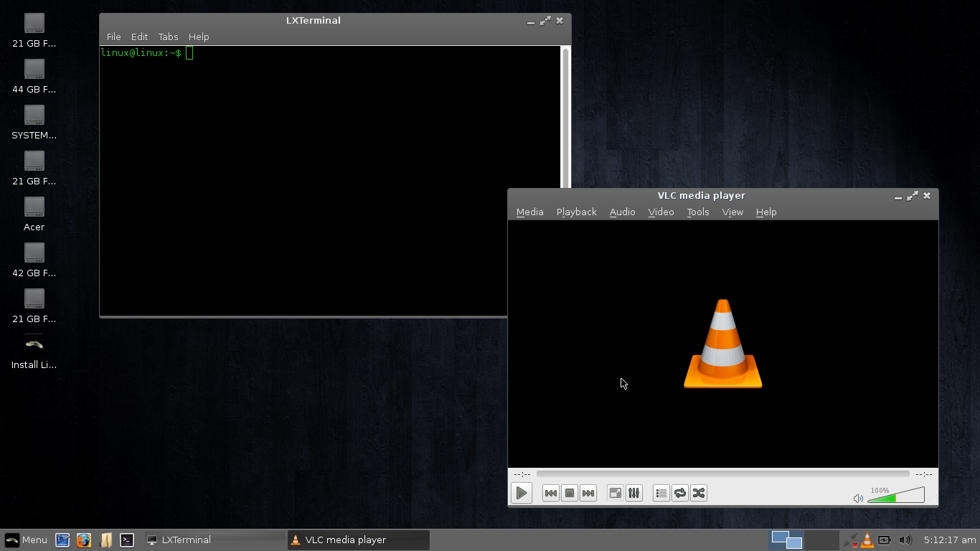Screen dimensions: 980x551
Task: Click the LXTerminal vertical scrollbar
Action: click(565, 118)
